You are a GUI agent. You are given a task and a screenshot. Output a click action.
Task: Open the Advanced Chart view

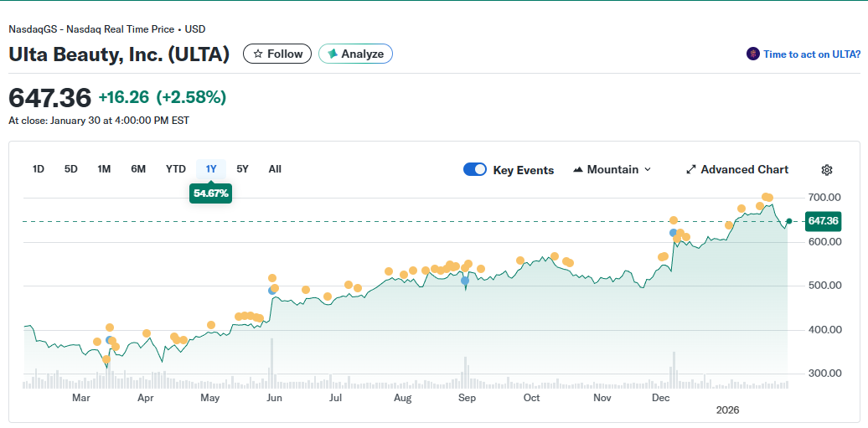pos(736,170)
